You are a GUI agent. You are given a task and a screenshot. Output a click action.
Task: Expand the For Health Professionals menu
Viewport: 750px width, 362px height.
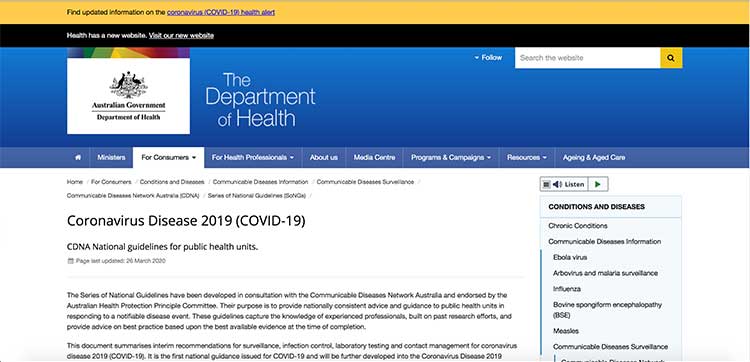click(253, 157)
